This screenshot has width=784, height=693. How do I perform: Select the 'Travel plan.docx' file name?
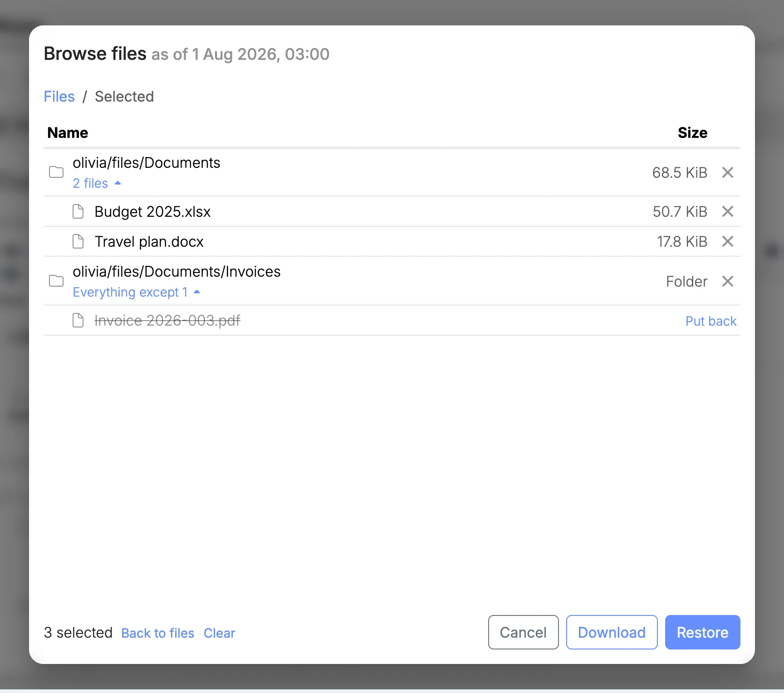click(x=149, y=242)
